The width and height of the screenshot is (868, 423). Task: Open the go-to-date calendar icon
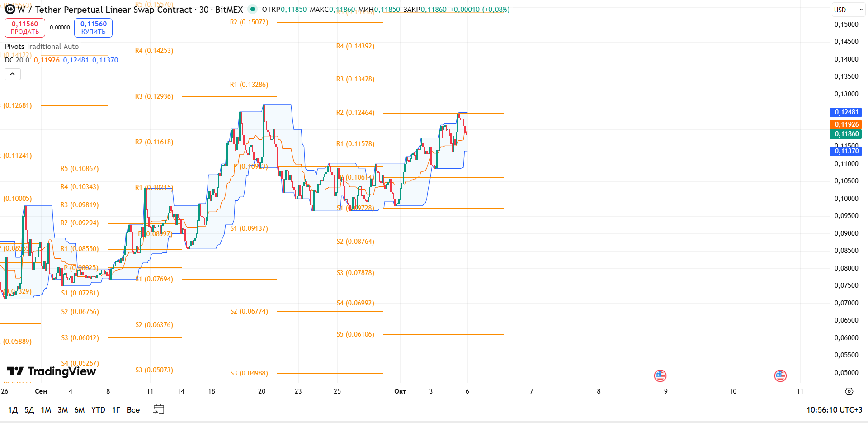click(x=159, y=409)
